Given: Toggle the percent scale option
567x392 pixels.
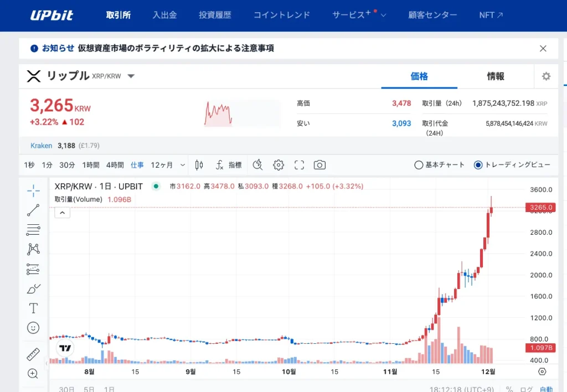Looking at the screenshot, I should point(509,389).
